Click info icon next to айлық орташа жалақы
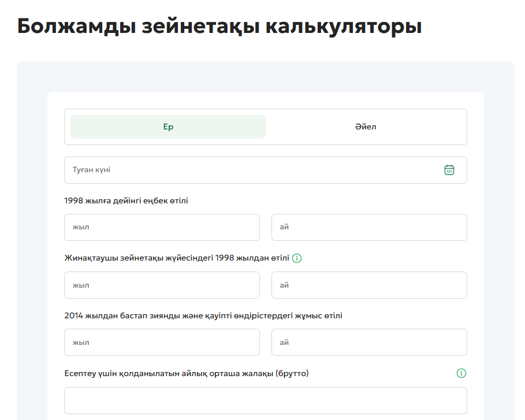 point(461,373)
